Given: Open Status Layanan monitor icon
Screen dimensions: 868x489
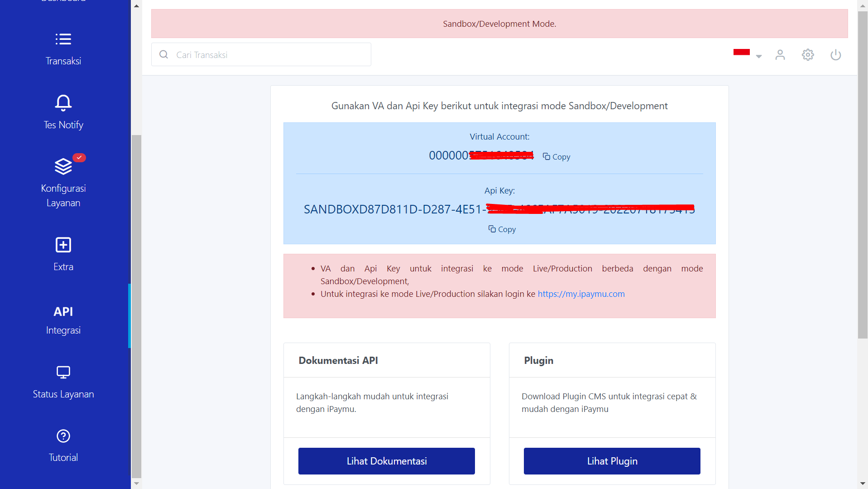Looking at the screenshot, I should click(x=63, y=372).
